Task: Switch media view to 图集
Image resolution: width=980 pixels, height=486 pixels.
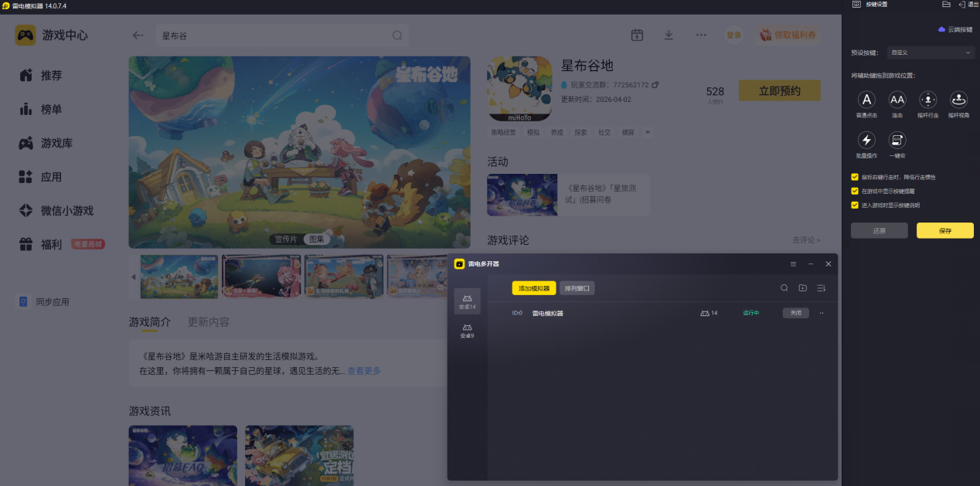Action: [317, 240]
